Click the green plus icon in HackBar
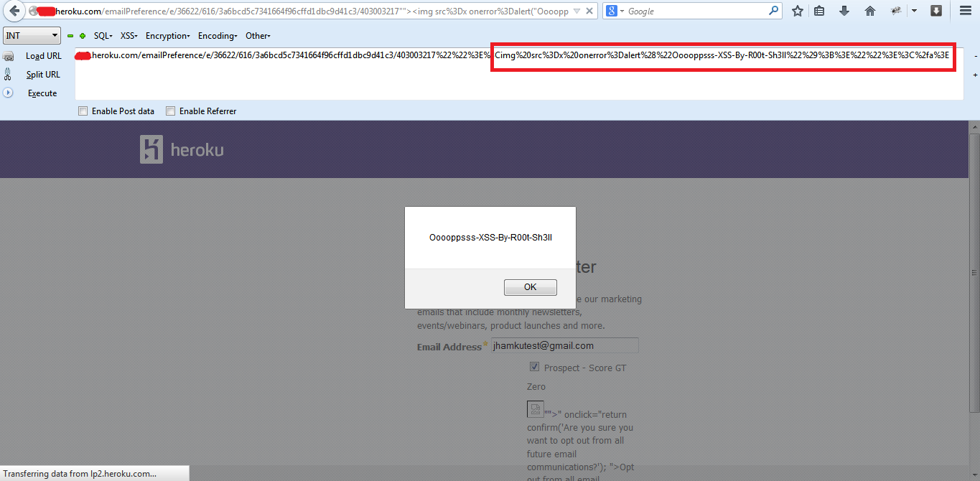The height and width of the screenshot is (481, 980). pyautogui.click(x=83, y=36)
